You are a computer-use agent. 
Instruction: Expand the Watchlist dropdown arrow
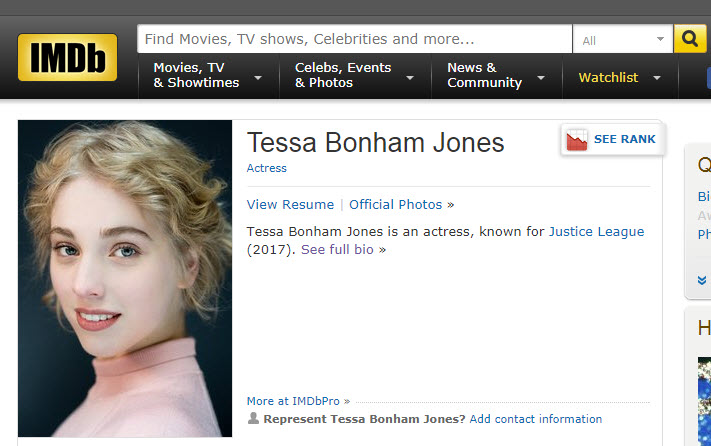(657, 78)
